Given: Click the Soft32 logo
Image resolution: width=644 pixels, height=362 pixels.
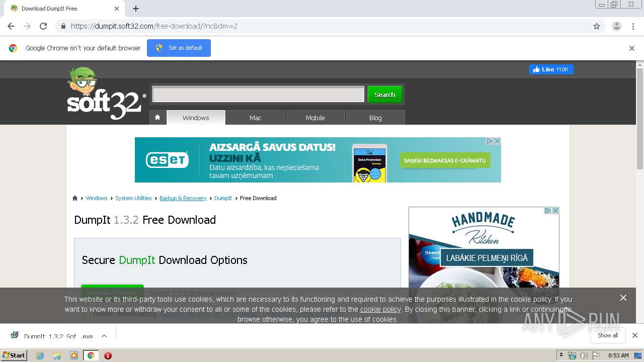Looking at the screenshot, I should pos(106,94).
